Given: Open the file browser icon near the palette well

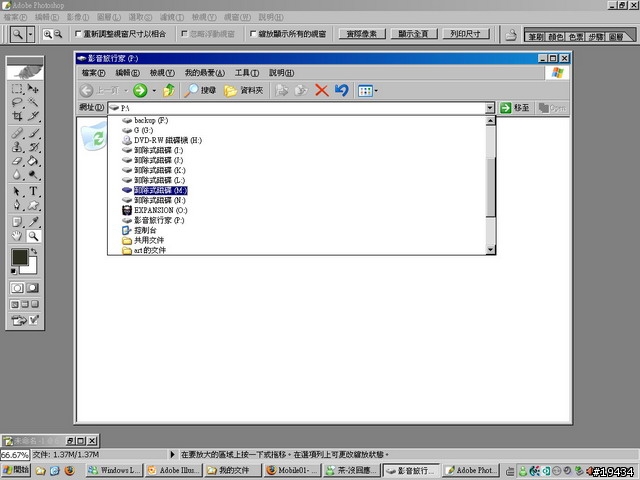Looking at the screenshot, I should pyautogui.click(x=511, y=35).
